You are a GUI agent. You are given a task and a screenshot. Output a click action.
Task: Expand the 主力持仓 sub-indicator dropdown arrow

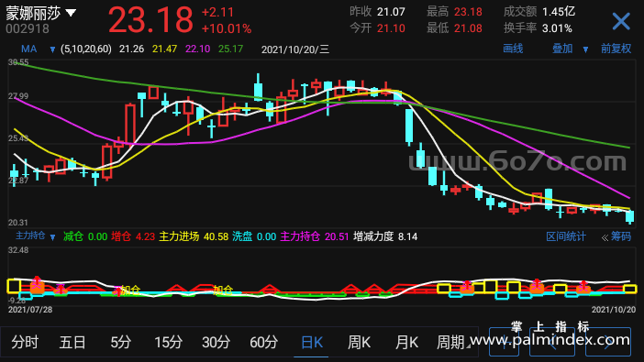click(x=52, y=237)
